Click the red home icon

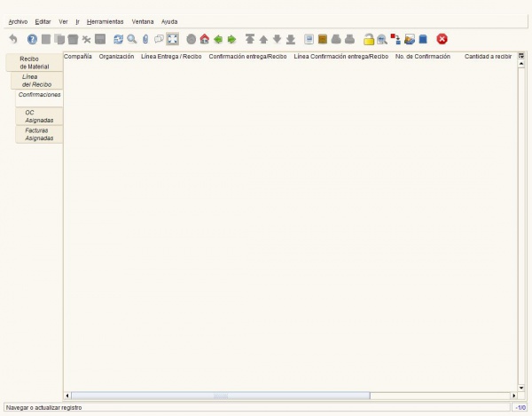(x=205, y=39)
